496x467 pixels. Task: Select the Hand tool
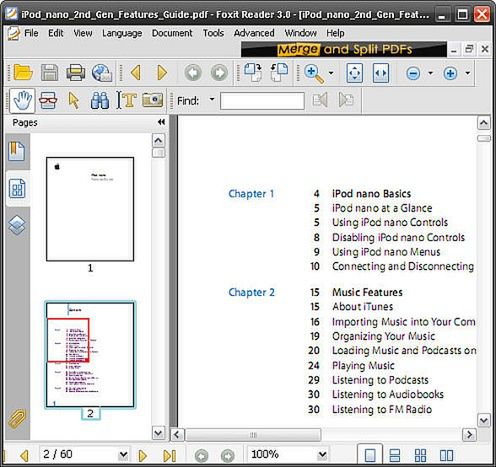click(x=22, y=100)
